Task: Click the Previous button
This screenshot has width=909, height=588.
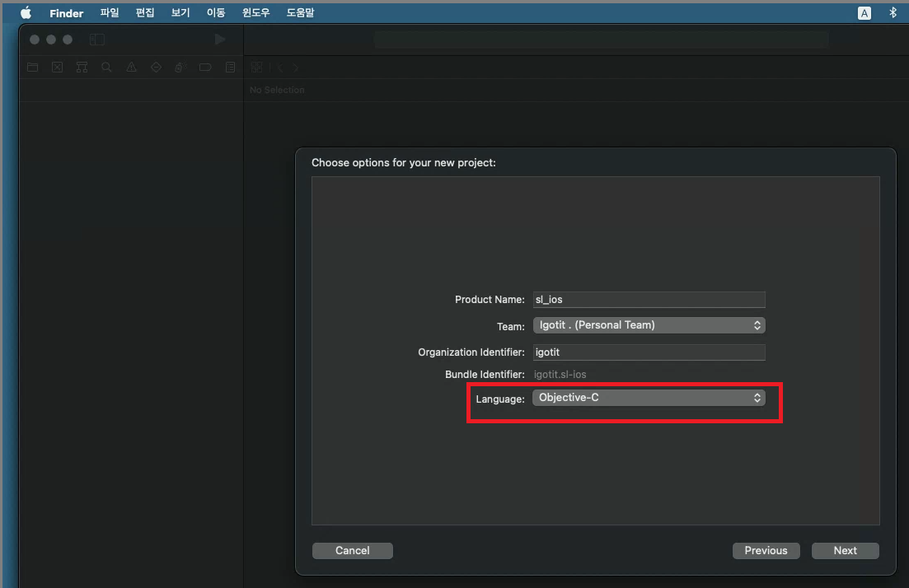Action: [766, 550]
